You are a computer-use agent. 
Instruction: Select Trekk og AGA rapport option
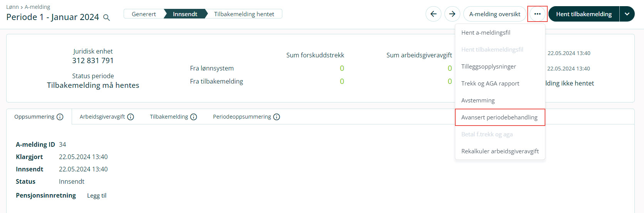pos(490,84)
